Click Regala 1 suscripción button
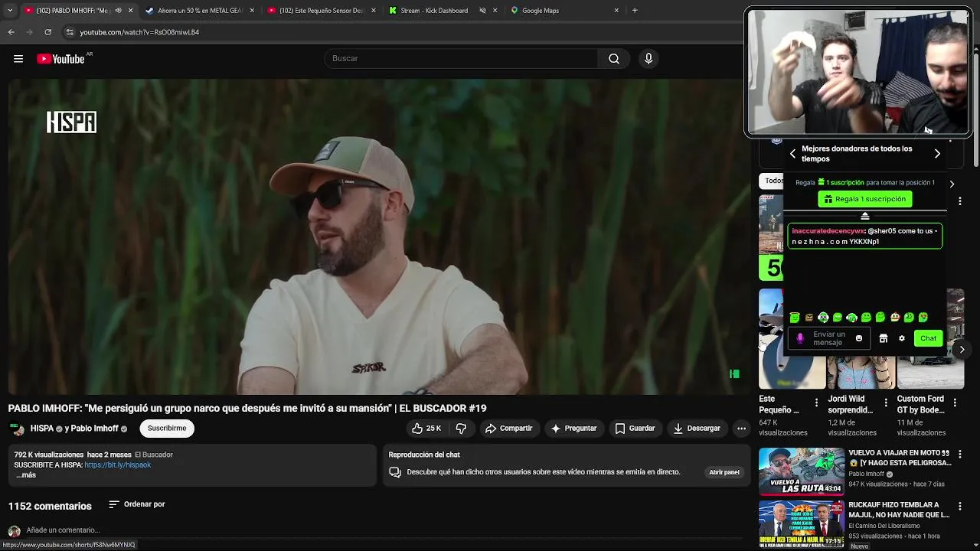Screen dimensions: 980x551 pyautogui.click(x=865, y=199)
